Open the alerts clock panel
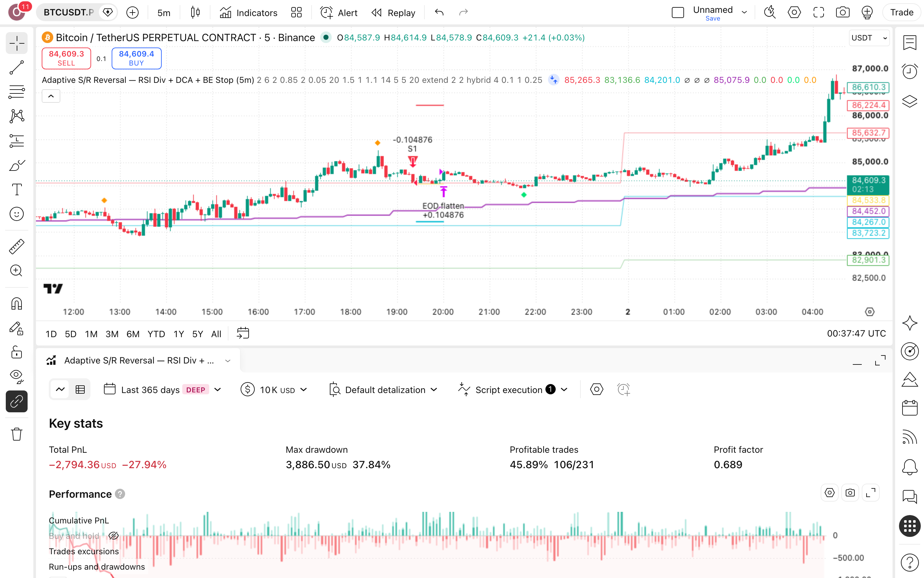Viewport: 924px width, 578px height. coord(910,72)
